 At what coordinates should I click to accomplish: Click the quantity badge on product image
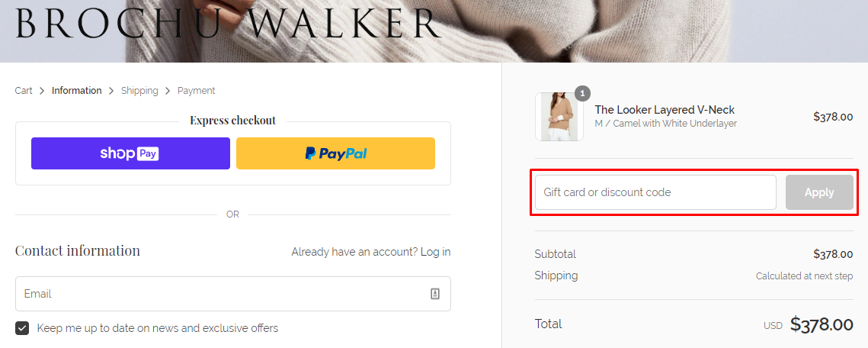tap(582, 93)
